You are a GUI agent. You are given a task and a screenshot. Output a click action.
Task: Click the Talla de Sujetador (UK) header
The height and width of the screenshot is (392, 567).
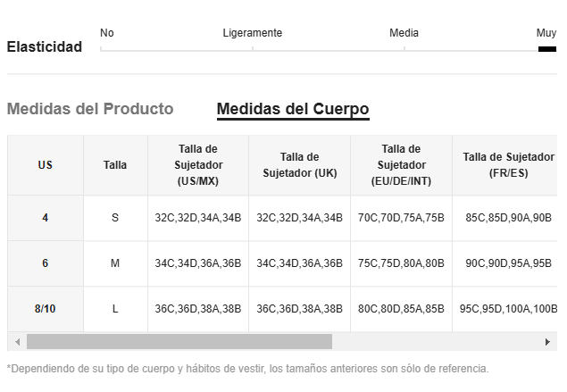tap(299, 165)
